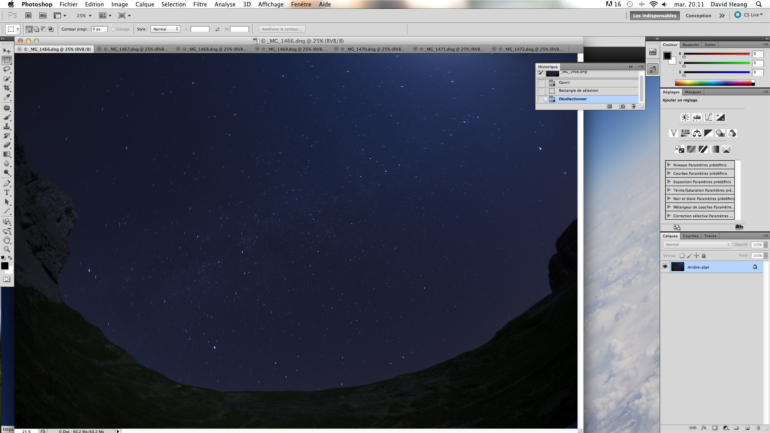Add a Levels adjustment from icons
The width and height of the screenshot is (770, 433).
[697, 118]
